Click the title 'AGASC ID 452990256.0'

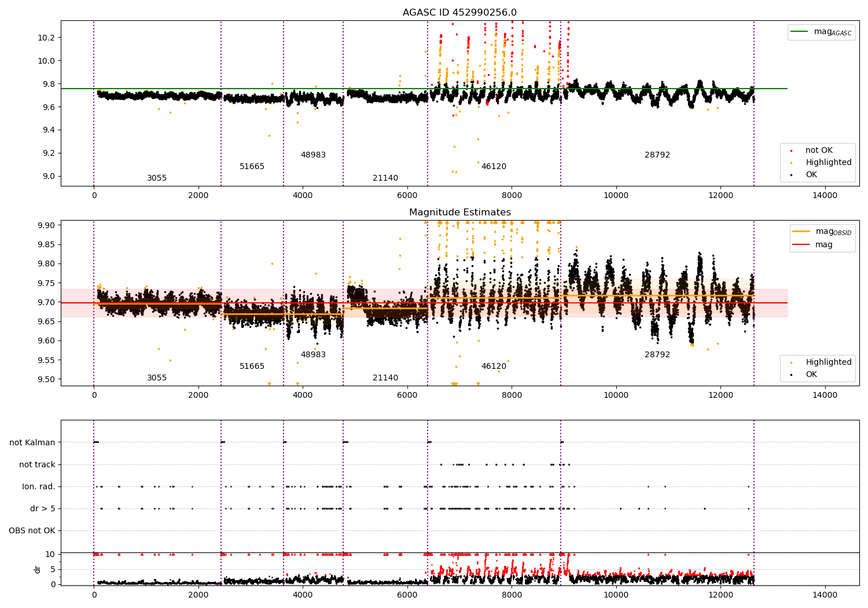click(459, 13)
